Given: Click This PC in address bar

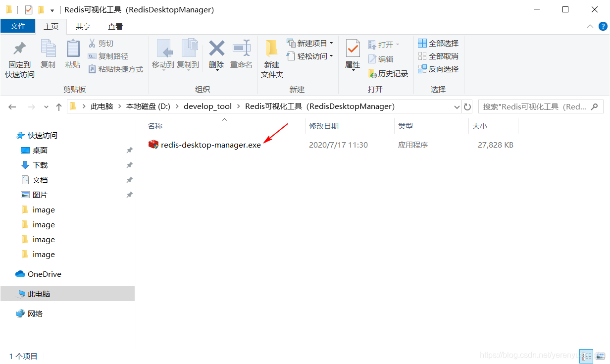Looking at the screenshot, I should (x=102, y=106).
